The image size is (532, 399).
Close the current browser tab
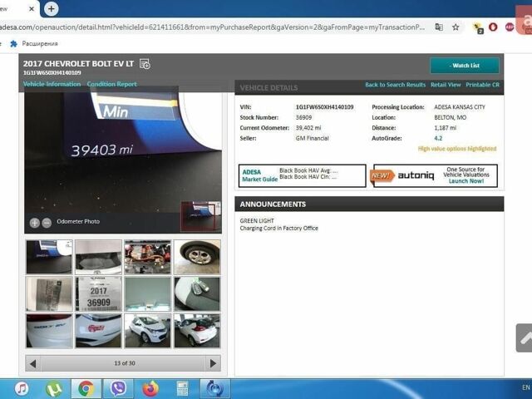coord(32,9)
